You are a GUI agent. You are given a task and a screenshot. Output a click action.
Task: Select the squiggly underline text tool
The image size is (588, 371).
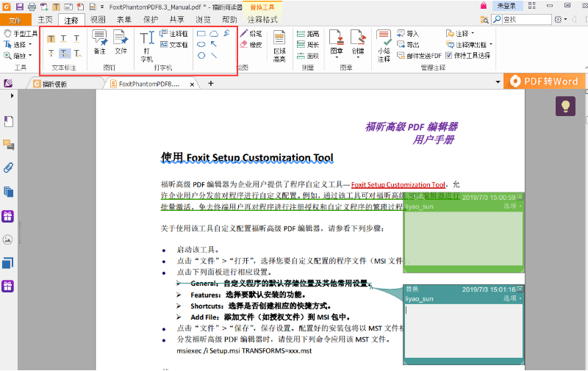[x=64, y=39]
